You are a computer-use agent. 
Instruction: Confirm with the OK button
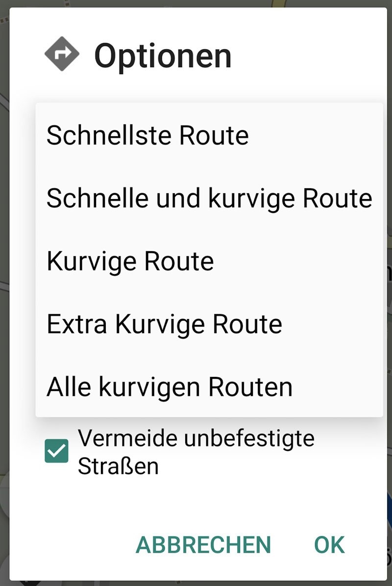tap(329, 545)
